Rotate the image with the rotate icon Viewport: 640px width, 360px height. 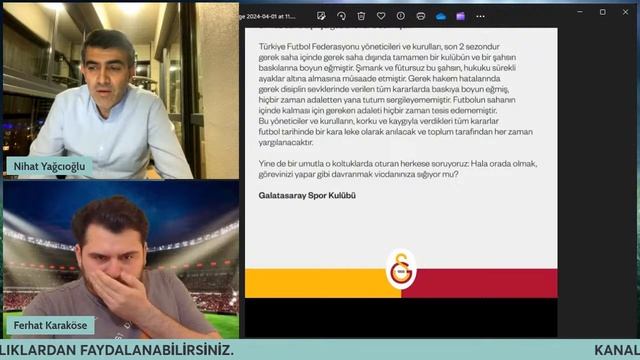pos(341,16)
